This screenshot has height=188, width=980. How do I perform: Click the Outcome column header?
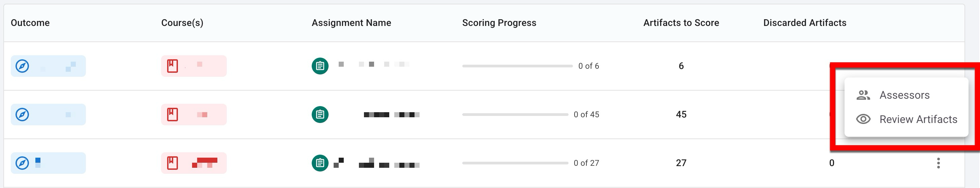30,23
